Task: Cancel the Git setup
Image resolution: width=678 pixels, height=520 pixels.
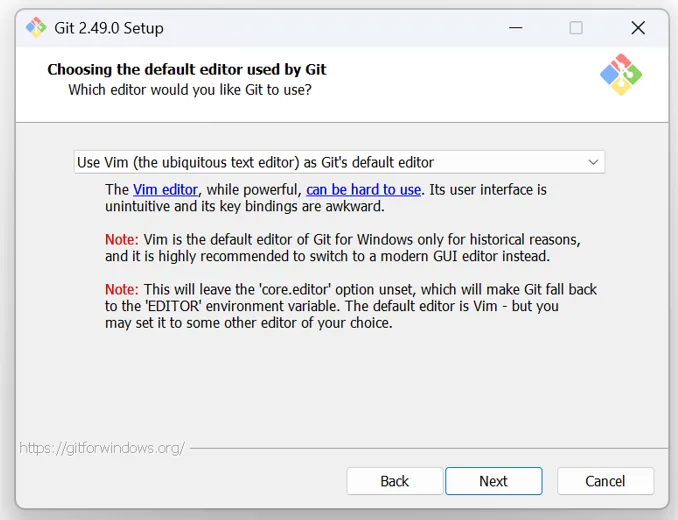Action: point(605,481)
